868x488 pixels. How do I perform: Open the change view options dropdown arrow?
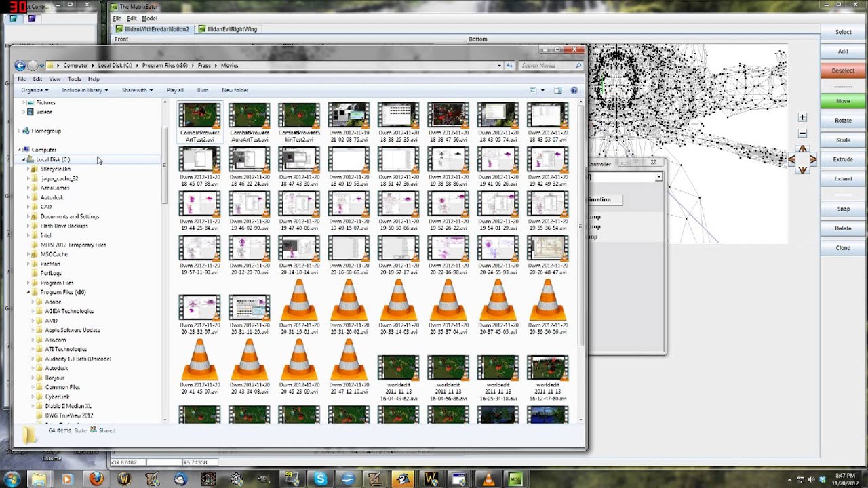(x=543, y=90)
